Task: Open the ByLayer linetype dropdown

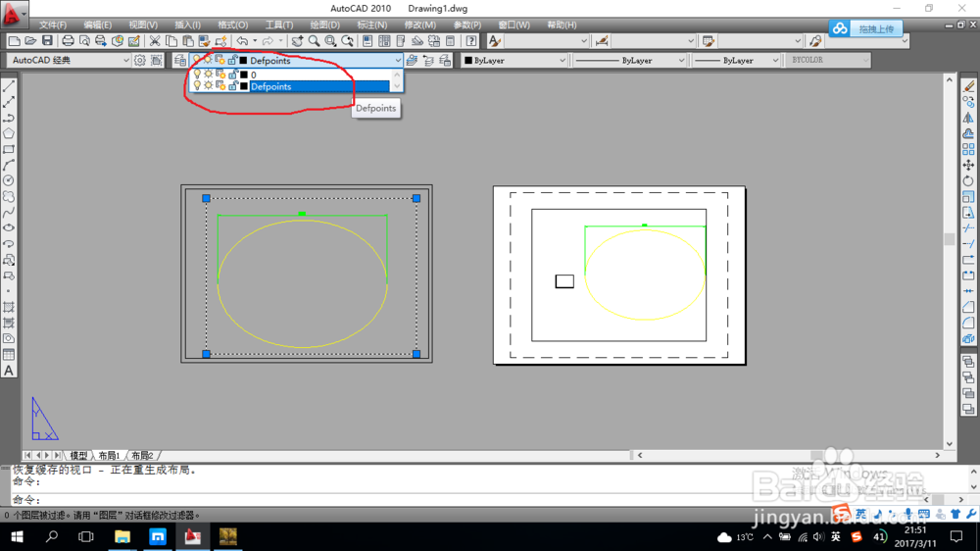Action: coord(681,60)
